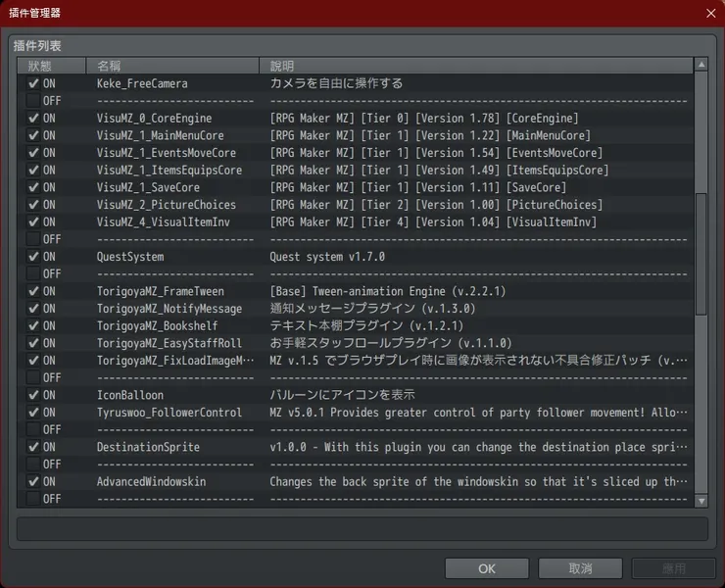The width and height of the screenshot is (725, 588).
Task: Select the DestinationSprite plugin name
Action: (x=148, y=447)
